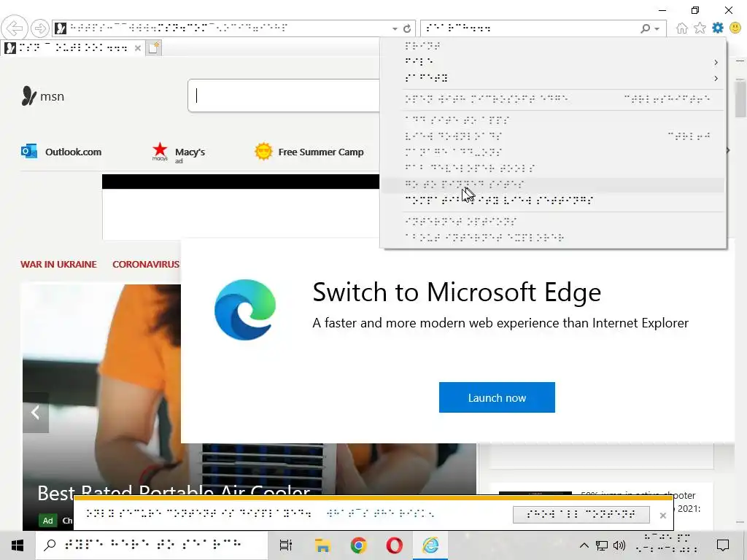Open Task View from the taskbar
747x560 pixels.
pos(286,545)
